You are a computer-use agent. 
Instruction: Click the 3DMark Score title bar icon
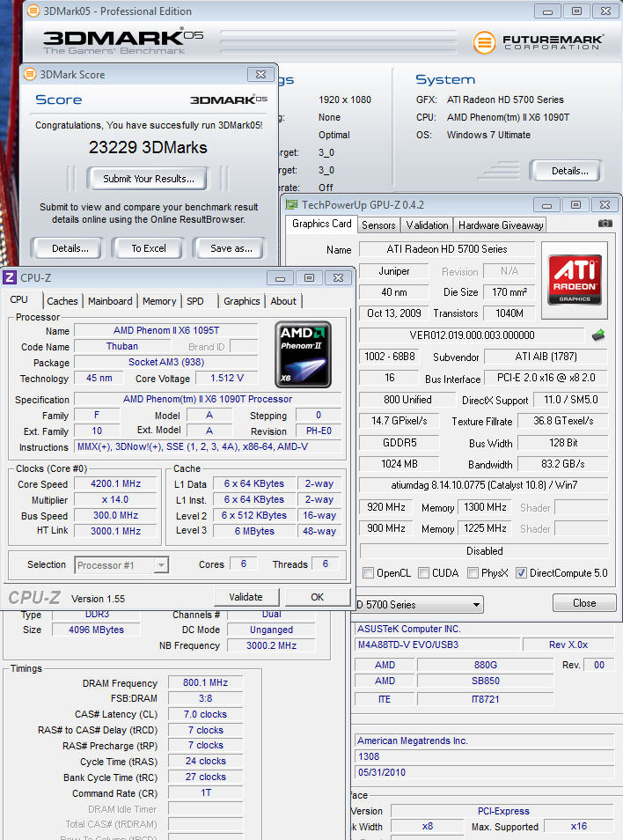tap(30, 74)
